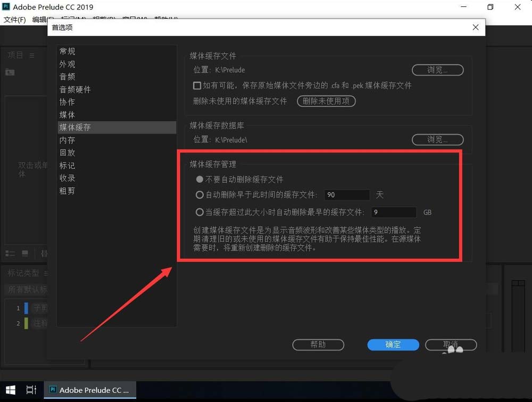Select the 收录 category in preferences
Screen dimensions: 532x402
click(x=68, y=178)
